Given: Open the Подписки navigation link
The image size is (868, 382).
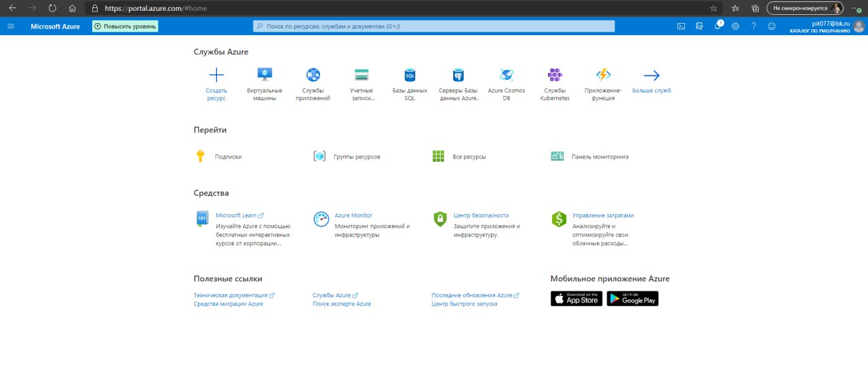Looking at the screenshot, I should tap(229, 156).
